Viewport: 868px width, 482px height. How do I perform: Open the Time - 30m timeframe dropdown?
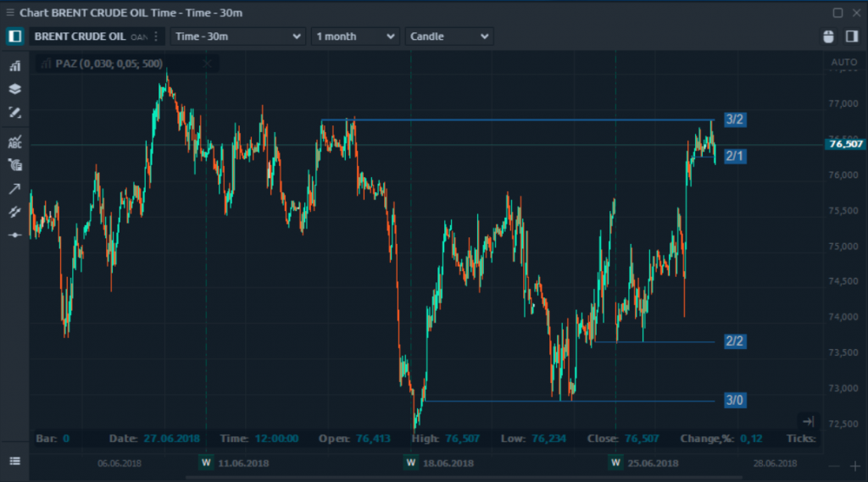coord(237,36)
